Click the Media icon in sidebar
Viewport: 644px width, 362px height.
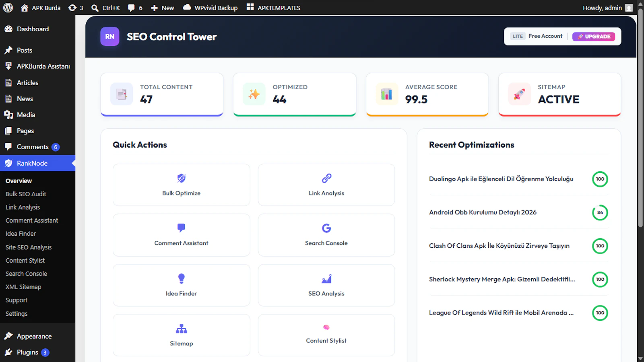coord(8,115)
